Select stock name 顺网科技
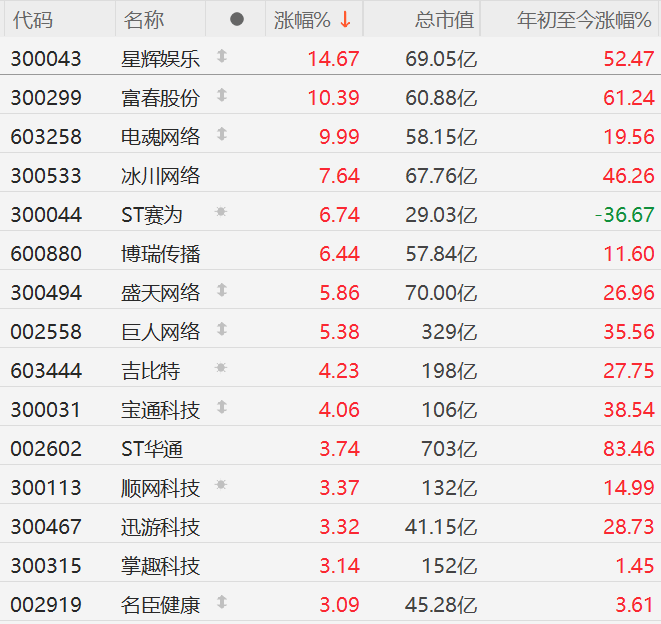This screenshot has height=624, width=661. (160, 488)
